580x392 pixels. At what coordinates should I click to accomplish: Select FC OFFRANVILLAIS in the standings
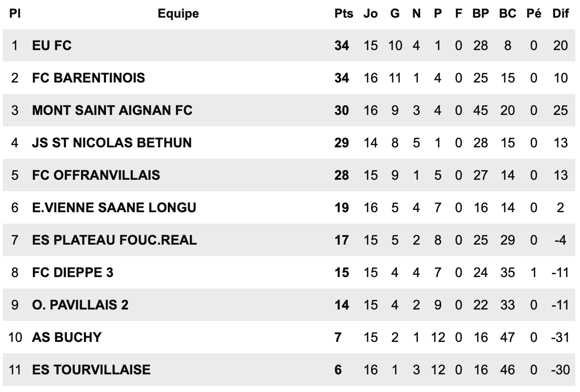click(x=96, y=175)
